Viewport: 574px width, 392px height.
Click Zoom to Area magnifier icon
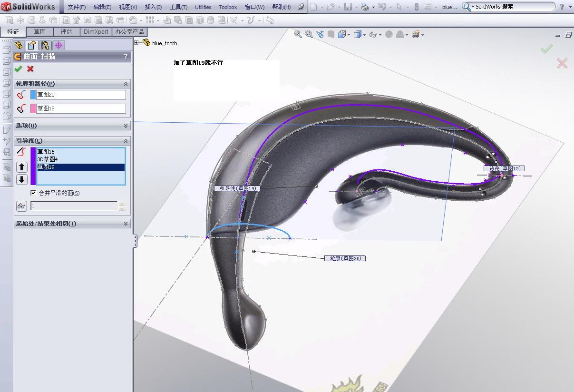coord(309,34)
